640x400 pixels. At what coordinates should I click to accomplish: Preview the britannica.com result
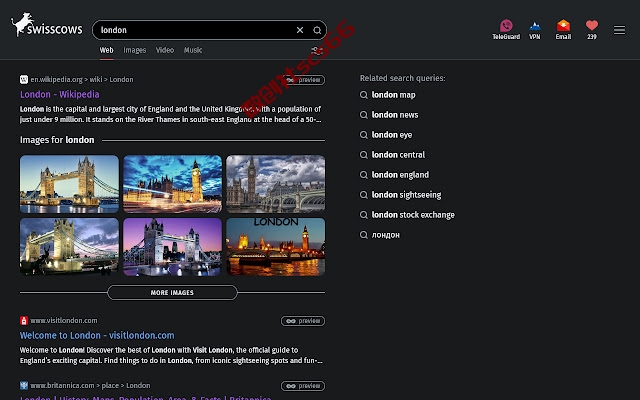[303, 386]
